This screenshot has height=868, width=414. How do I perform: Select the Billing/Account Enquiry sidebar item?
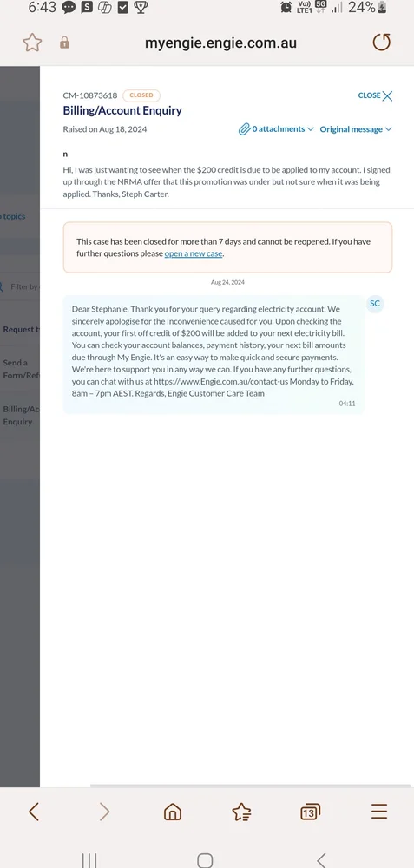tap(21, 415)
